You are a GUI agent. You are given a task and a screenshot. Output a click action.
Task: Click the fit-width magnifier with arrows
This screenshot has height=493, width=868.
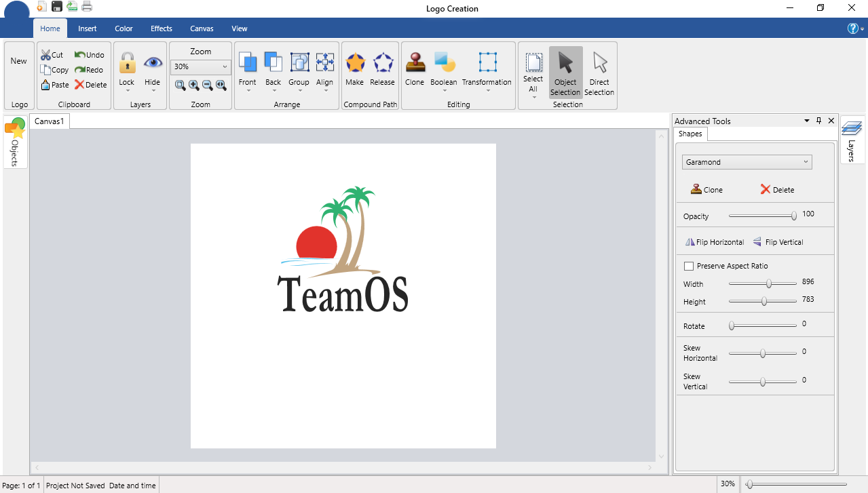(x=221, y=85)
